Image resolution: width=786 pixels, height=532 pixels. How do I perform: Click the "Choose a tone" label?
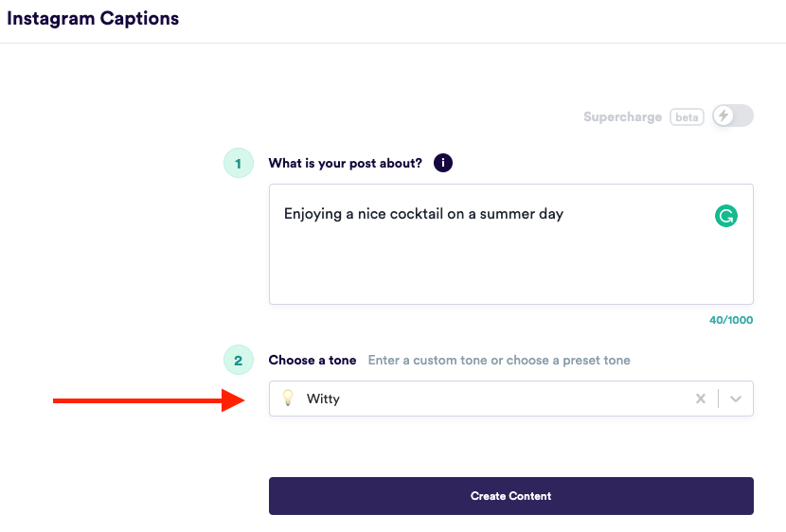[x=313, y=360]
